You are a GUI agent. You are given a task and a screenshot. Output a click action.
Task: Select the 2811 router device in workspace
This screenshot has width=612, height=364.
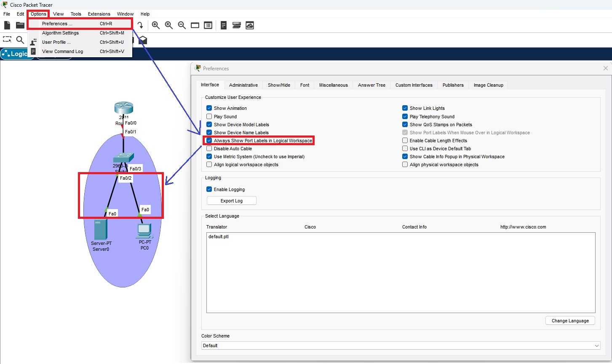pos(123,108)
